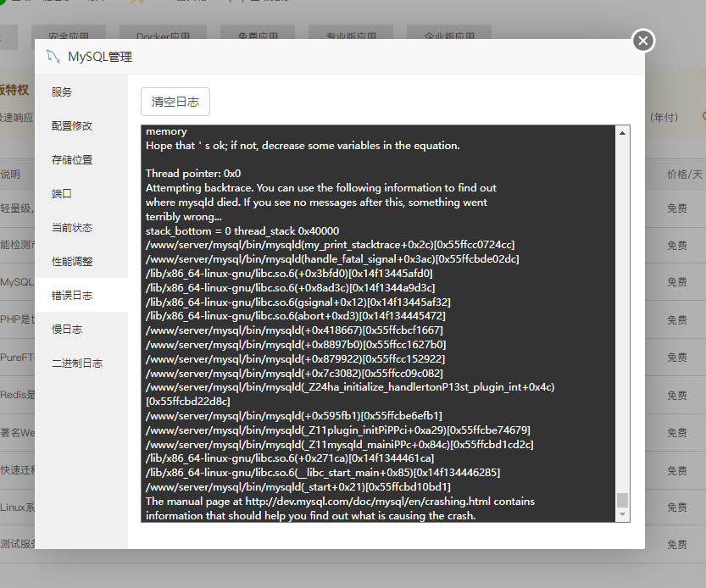Close the MySQL管理 dialog
The width and height of the screenshot is (706, 588).
[643, 41]
